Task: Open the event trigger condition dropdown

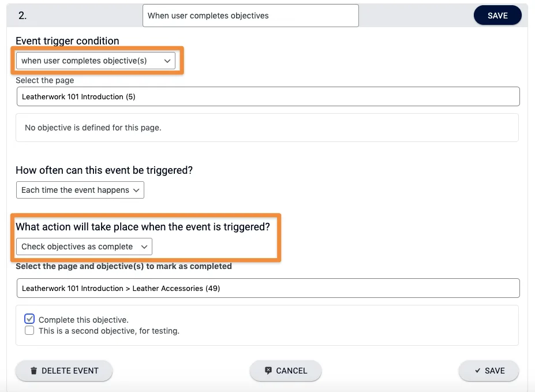Action: (96, 61)
